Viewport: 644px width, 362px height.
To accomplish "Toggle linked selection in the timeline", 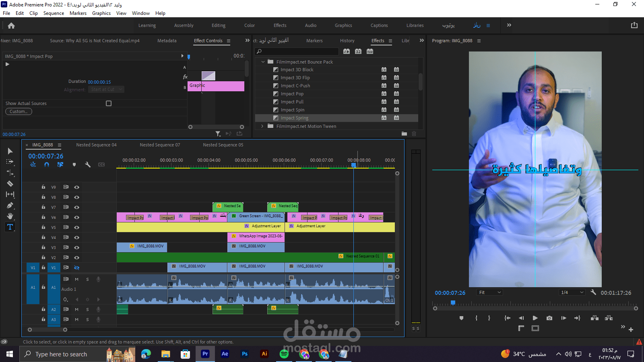I will point(60,165).
